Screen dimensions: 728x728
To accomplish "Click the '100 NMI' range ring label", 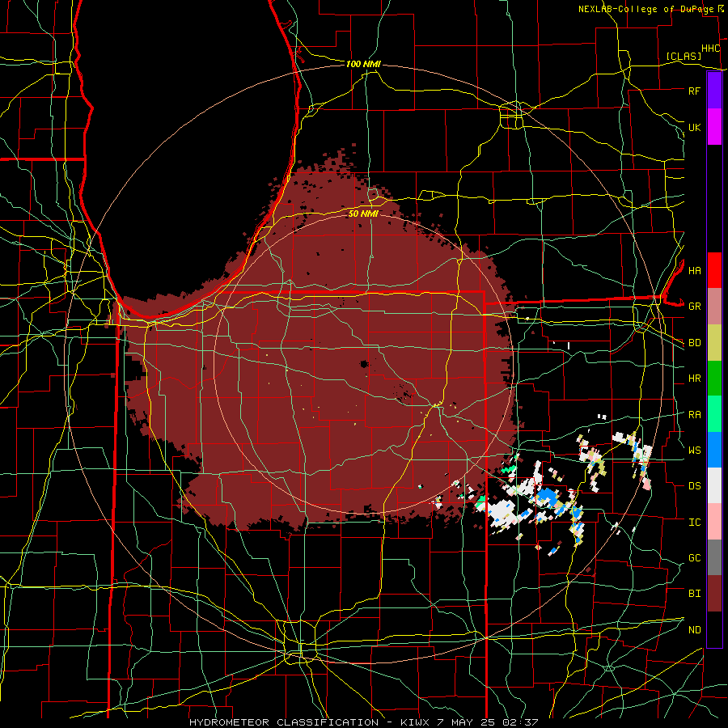I will [363, 64].
